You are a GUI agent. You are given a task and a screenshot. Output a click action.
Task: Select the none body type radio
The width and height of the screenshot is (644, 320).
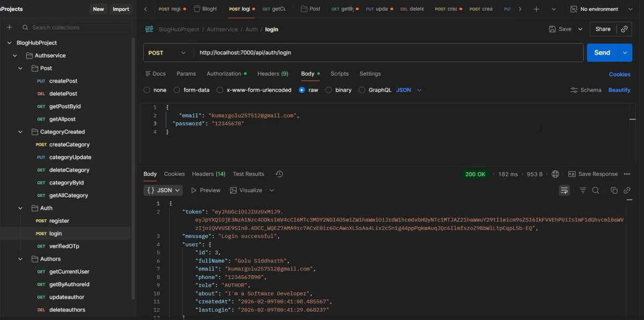point(148,90)
